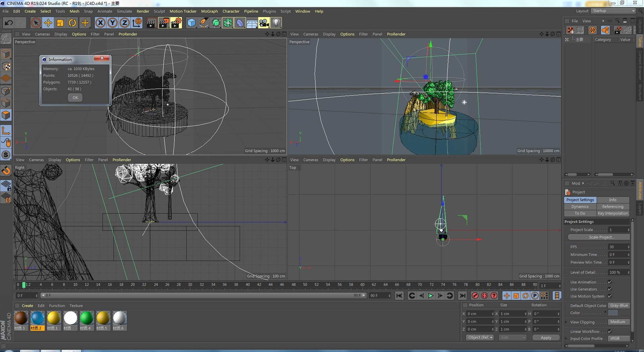Select the Live Selection tool
644x352 pixels.
pyautogui.click(x=36, y=23)
